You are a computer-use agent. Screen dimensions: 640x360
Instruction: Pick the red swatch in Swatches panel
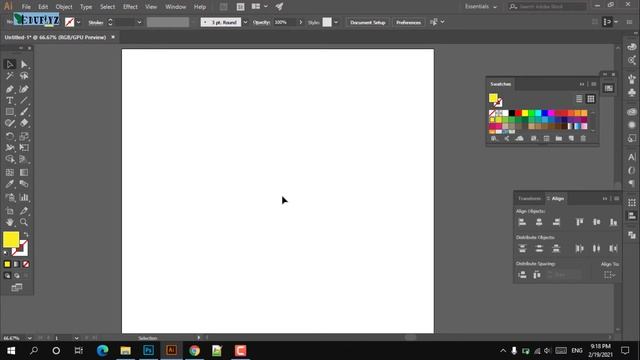518,113
